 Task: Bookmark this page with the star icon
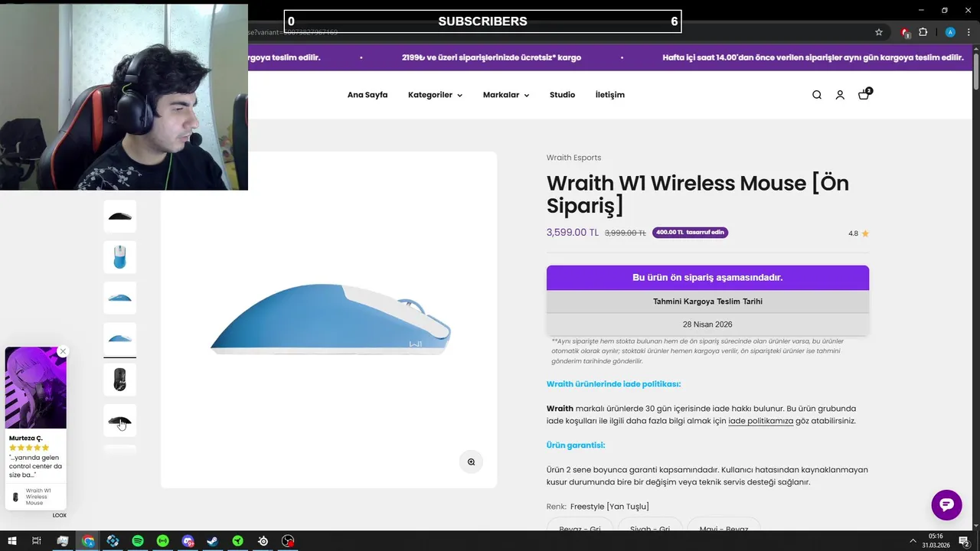click(x=879, y=32)
